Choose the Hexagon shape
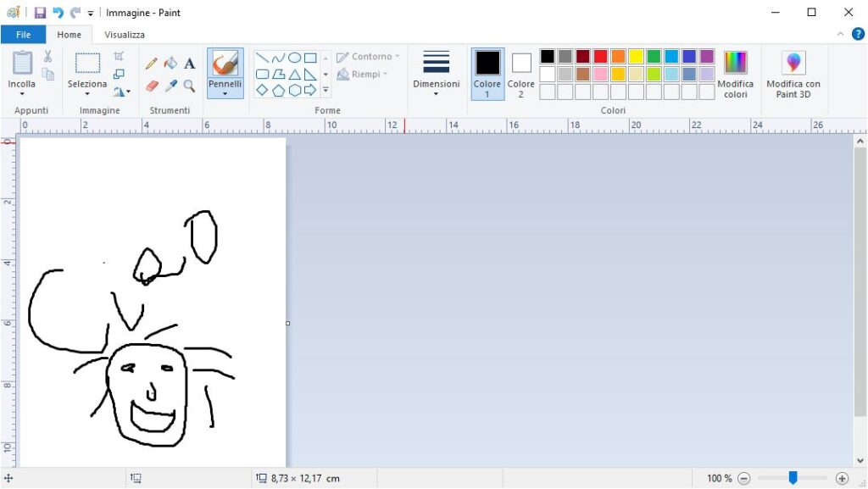The width and height of the screenshot is (868, 489). point(294,90)
